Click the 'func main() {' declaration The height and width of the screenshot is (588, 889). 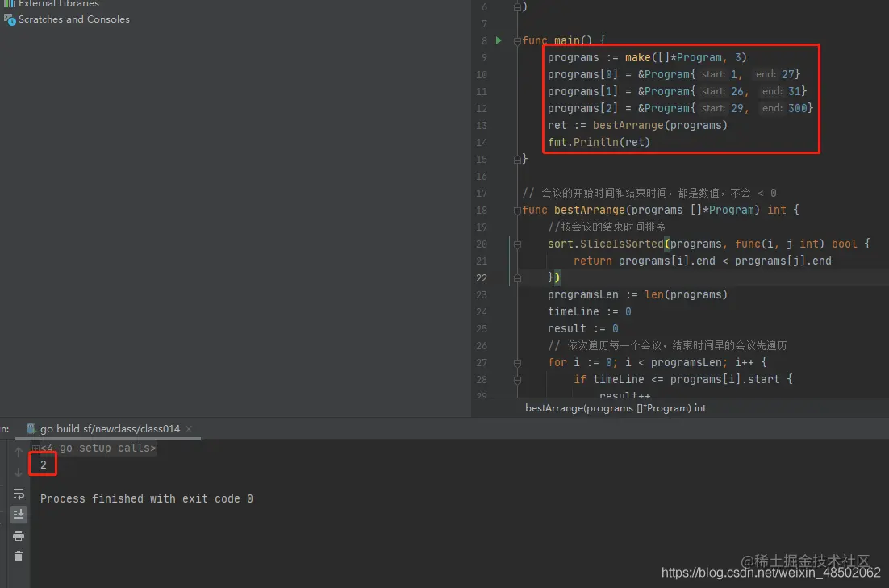pyautogui.click(x=564, y=40)
